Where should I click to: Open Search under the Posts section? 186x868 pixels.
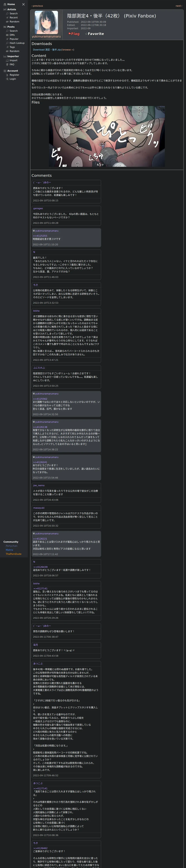(x=13, y=31)
